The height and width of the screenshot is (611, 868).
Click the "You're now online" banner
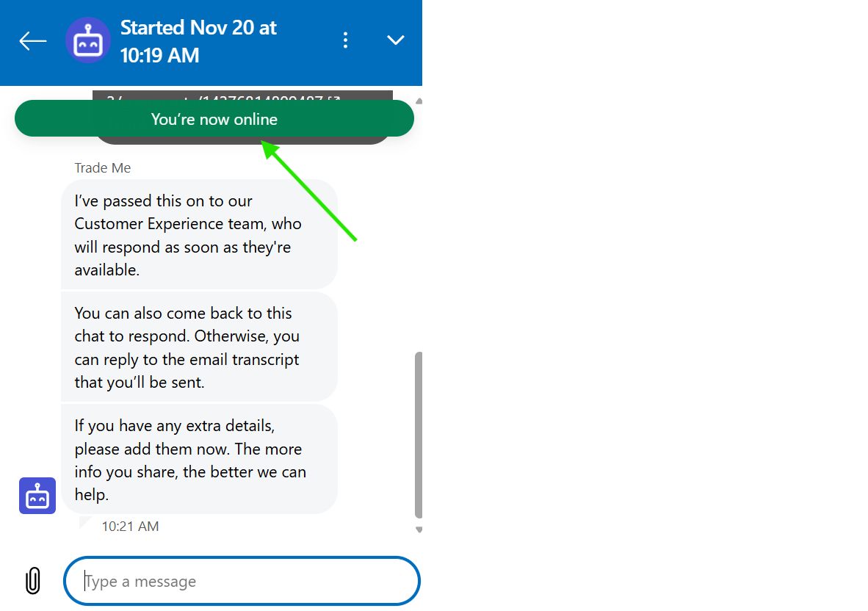(214, 119)
